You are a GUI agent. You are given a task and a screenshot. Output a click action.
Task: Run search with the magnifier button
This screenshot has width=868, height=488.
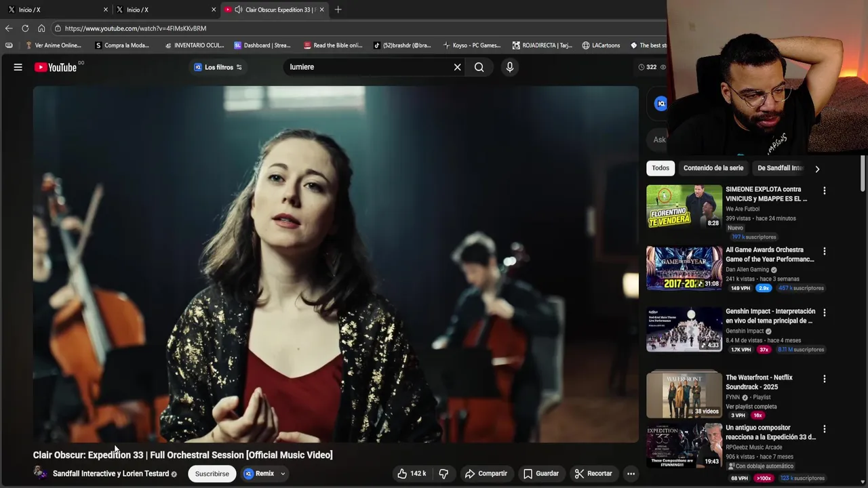[479, 67]
